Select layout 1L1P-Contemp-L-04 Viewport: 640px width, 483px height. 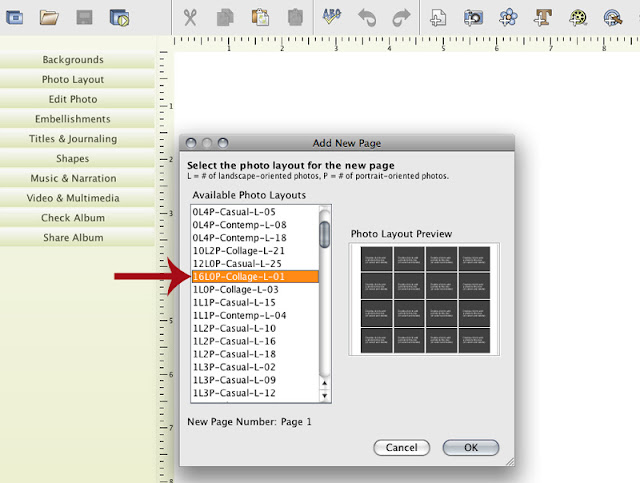tap(255, 316)
